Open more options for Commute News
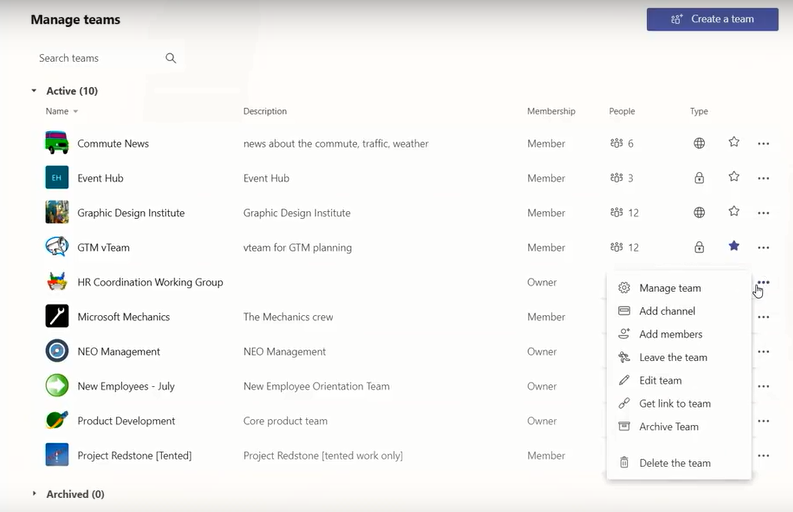This screenshot has width=793, height=512. tap(763, 144)
